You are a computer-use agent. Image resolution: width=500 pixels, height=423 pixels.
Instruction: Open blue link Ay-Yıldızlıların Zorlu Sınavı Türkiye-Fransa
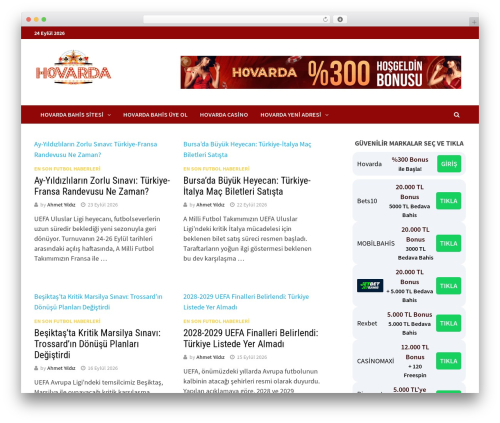[x=95, y=149]
